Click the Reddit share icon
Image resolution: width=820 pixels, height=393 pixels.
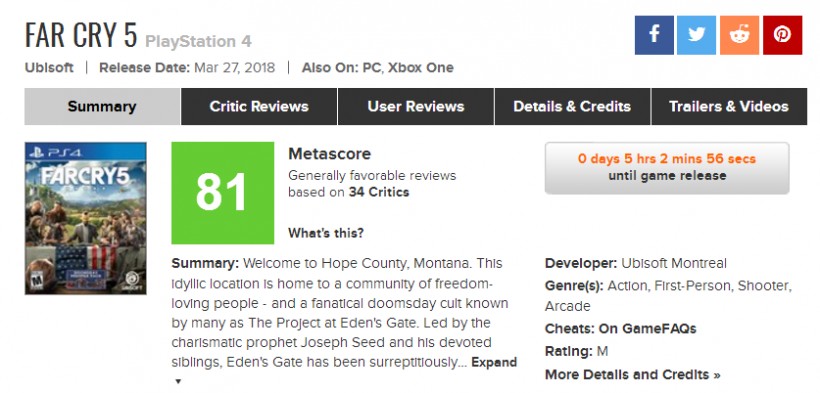pyautogui.click(x=739, y=35)
